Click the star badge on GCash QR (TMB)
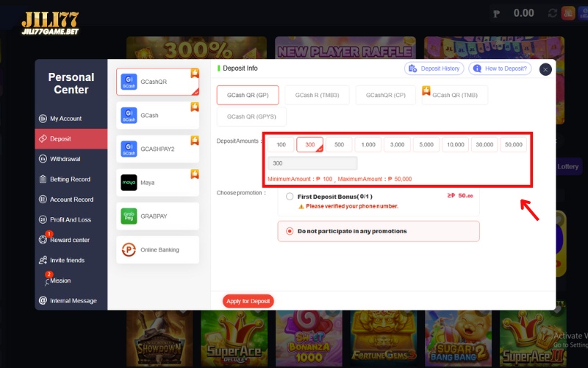 coord(426,91)
